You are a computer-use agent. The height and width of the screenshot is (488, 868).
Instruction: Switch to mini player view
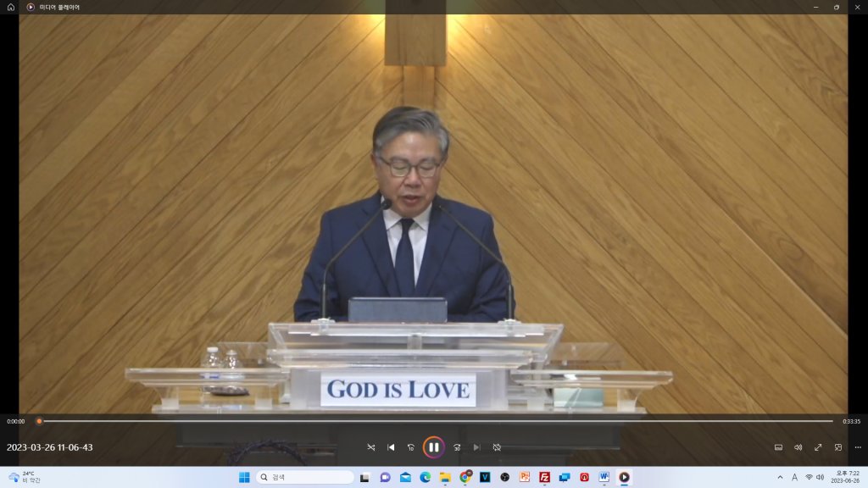pos(837,447)
